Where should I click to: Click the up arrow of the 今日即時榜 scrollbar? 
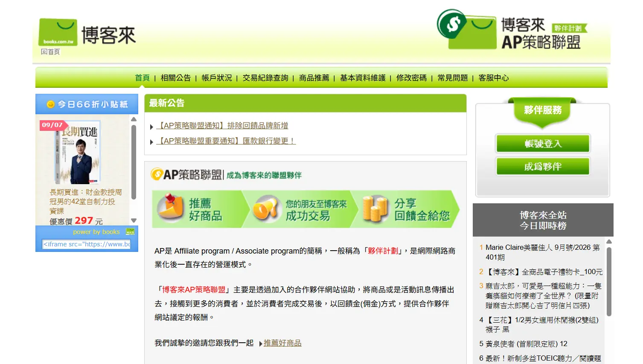609,242
